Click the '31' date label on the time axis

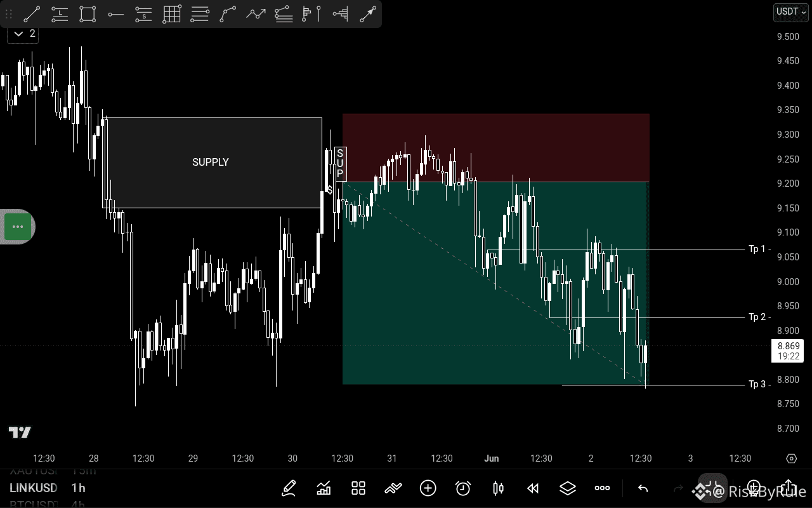tap(392, 458)
